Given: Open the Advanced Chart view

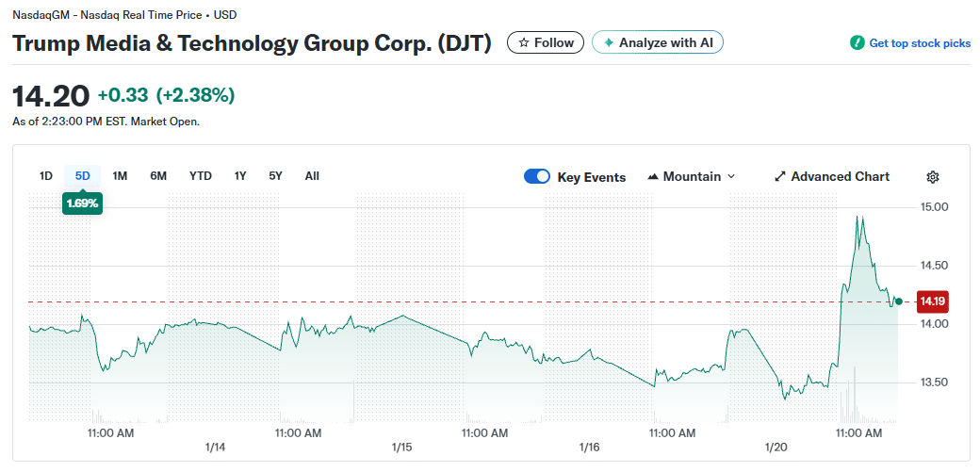Looking at the screenshot, I should pyautogui.click(x=839, y=177).
